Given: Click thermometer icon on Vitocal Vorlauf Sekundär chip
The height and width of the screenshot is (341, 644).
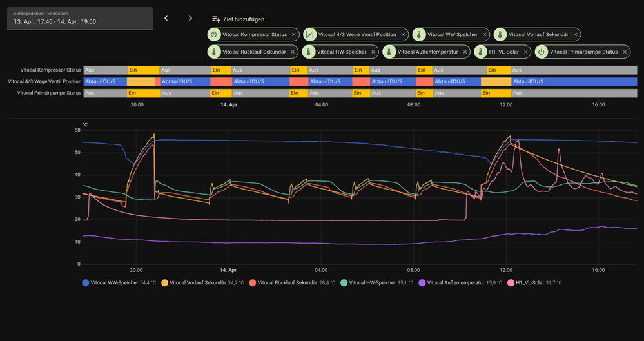Looking at the screenshot, I should pos(500,35).
